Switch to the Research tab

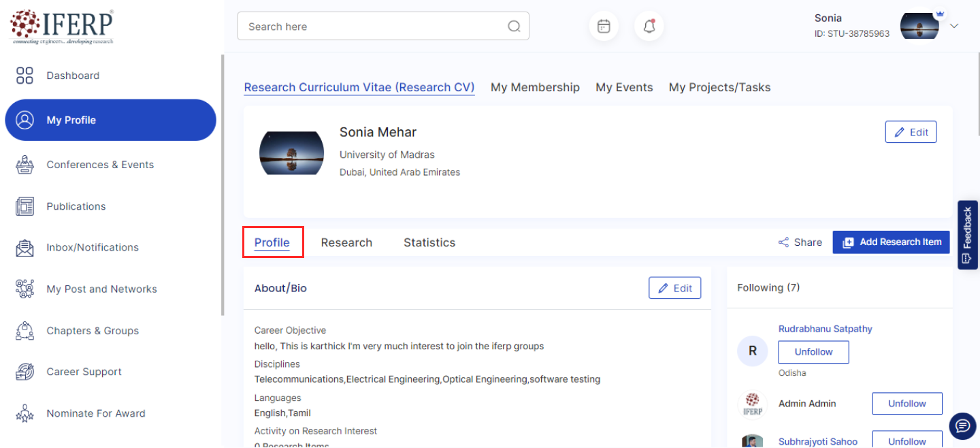[346, 242]
